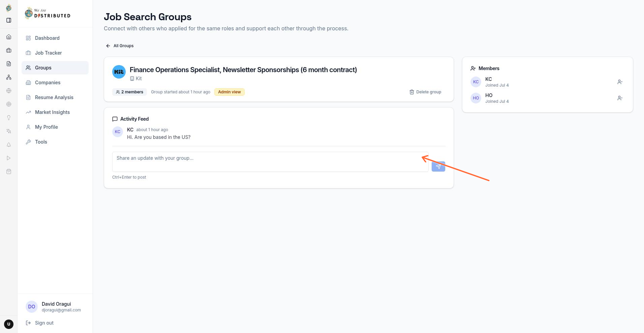Viewport: 644px width, 333px height.
Task: Remove member KC via user-minus icon
Action: pos(620,82)
